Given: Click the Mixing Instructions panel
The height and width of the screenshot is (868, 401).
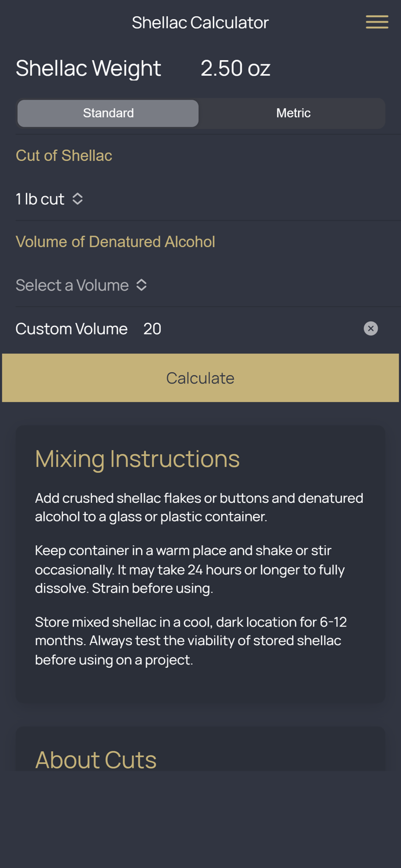Looking at the screenshot, I should click(200, 564).
